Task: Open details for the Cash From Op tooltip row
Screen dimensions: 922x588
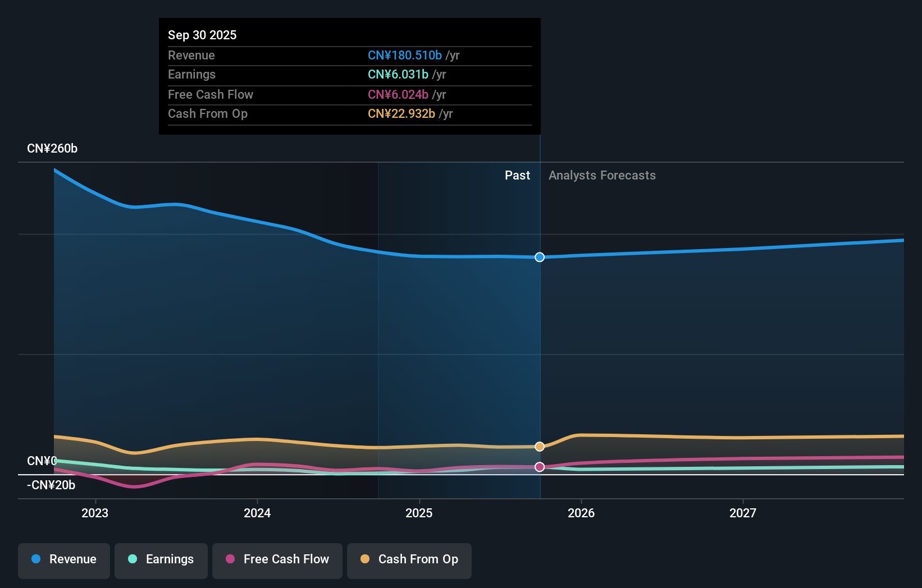Action: pos(349,114)
